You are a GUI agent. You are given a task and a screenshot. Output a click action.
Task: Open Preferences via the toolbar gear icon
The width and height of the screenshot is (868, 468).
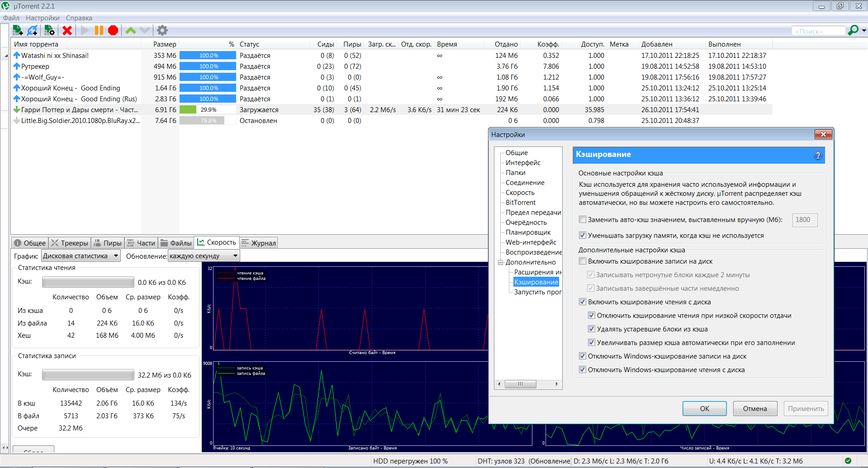(x=162, y=30)
